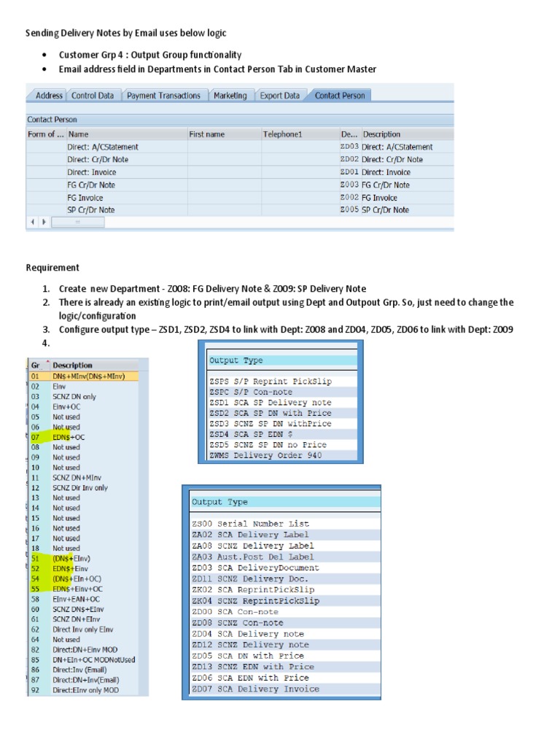This screenshot has width=560, height=747.
Task: Click the Telephone1 column header
Action: pos(300,134)
